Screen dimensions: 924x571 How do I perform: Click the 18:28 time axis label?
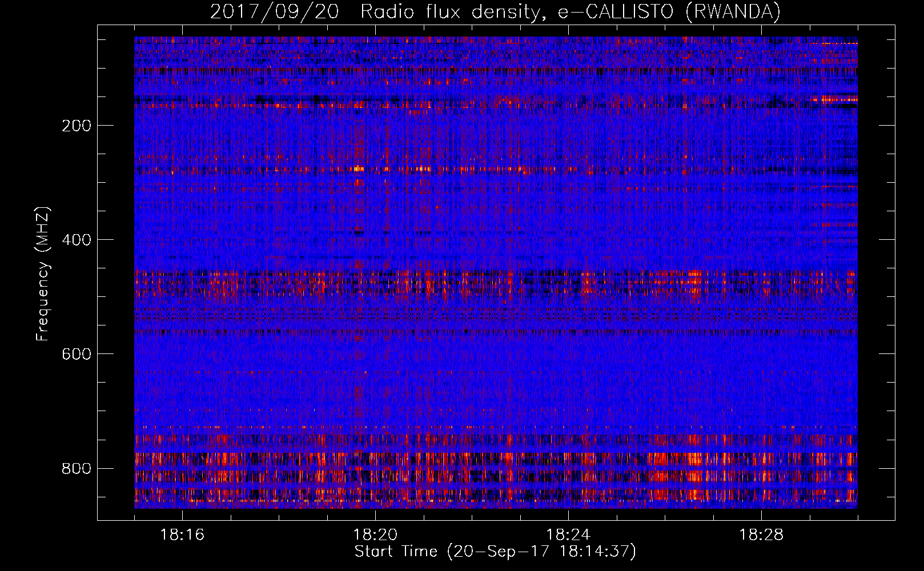(761, 535)
